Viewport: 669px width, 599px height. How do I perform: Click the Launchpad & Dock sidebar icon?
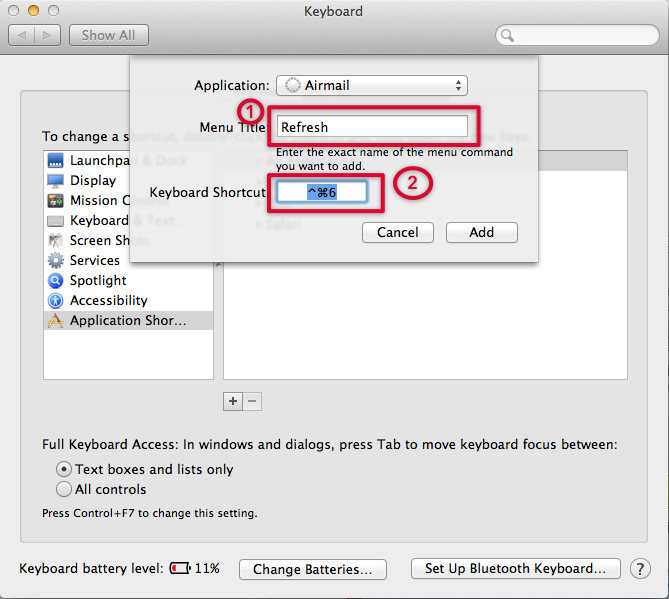tap(55, 161)
